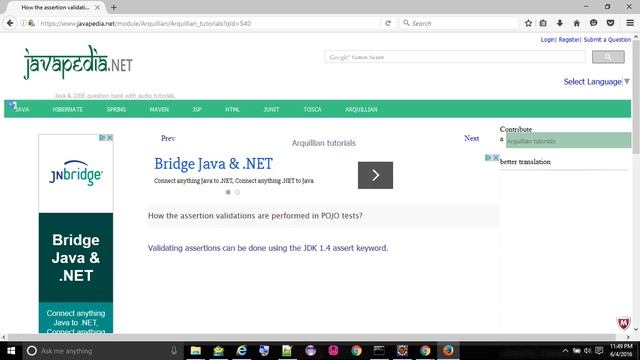Viewport: 640px width, 360px height.
Task: Open File Explorer from the taskbar
Action: pos(196,351)
